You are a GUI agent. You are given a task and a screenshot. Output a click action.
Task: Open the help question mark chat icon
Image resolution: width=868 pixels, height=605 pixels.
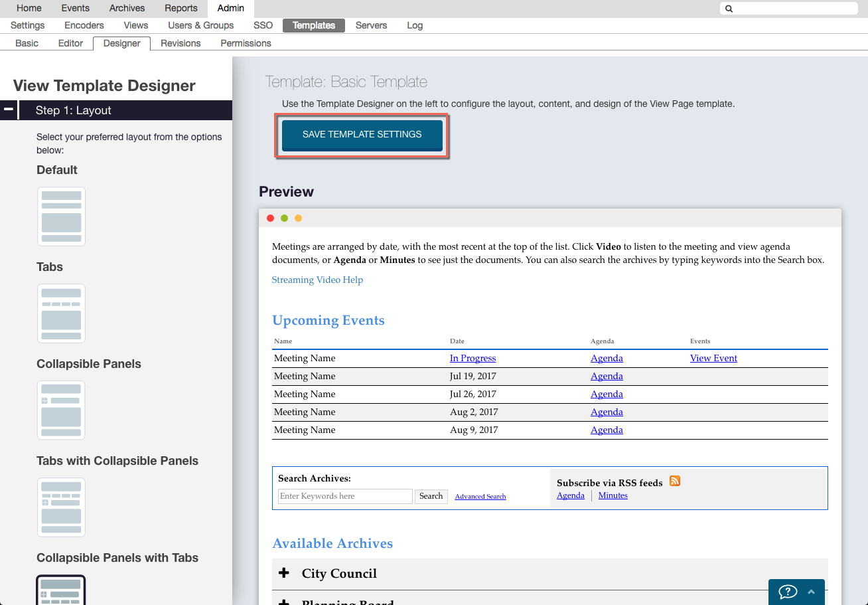click(787, 592)
